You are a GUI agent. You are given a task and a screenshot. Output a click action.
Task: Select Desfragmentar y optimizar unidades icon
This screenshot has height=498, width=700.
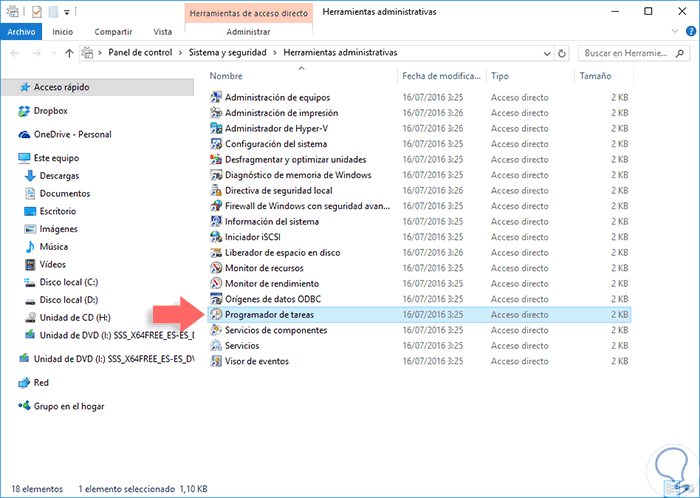(216, 159)
